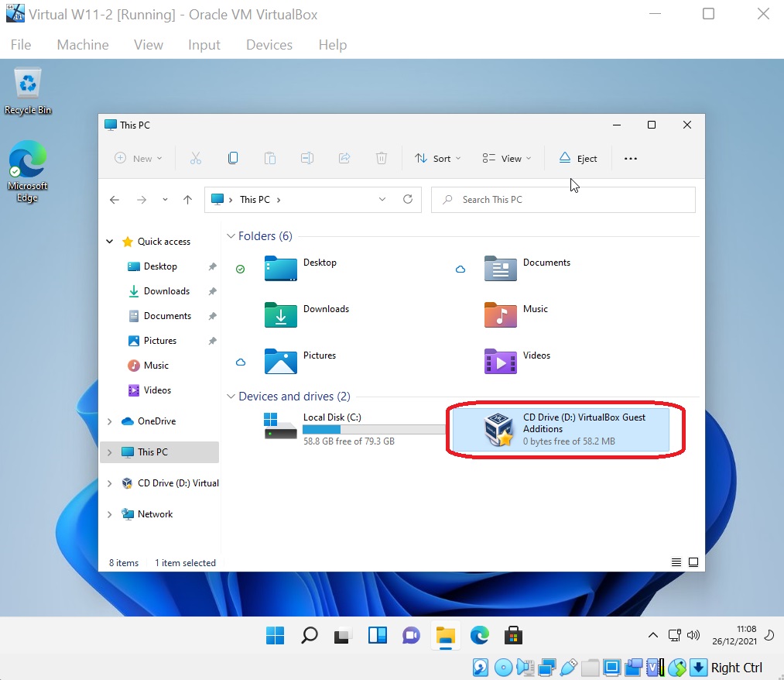The height and width of the screenshot is (680, 784).
Task: Collapse Quick access in navigation pane
Action: [109, 242]
